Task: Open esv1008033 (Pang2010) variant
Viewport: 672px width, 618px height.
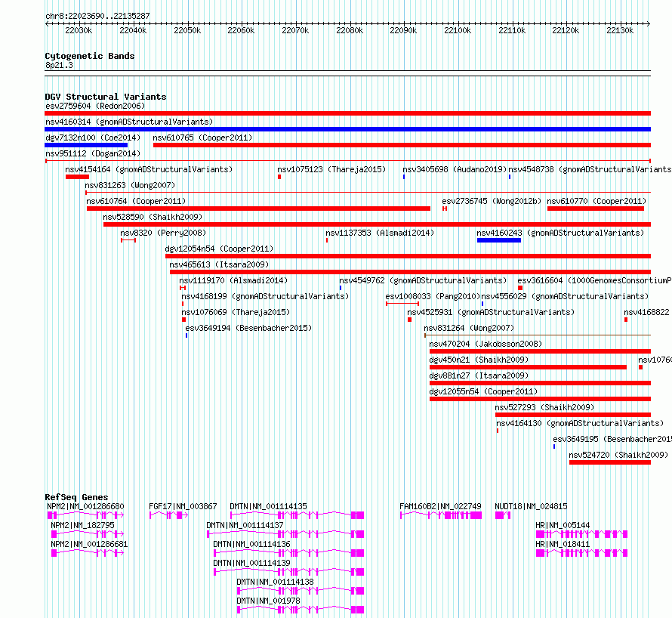Action: [x=402, y=304]
